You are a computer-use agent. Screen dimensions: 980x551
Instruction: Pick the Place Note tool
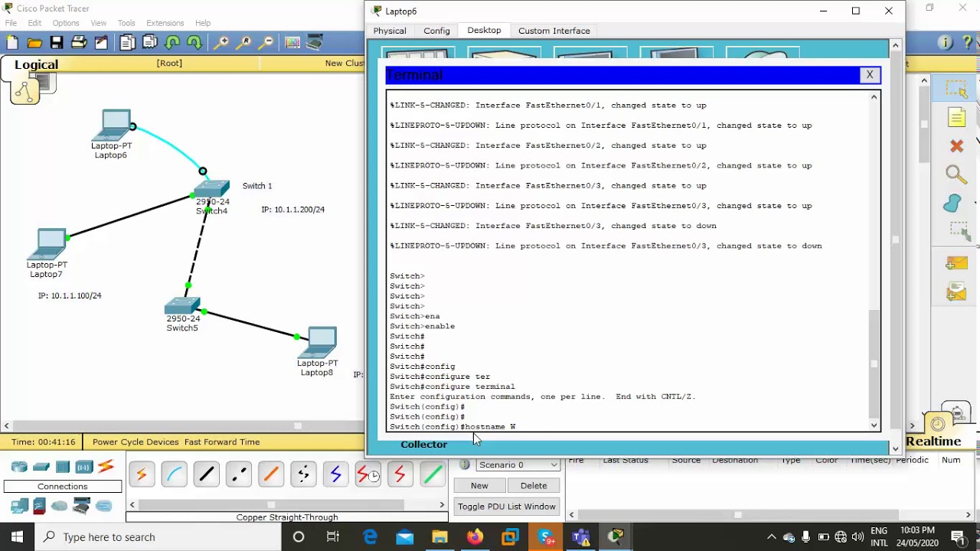(956, 117)
